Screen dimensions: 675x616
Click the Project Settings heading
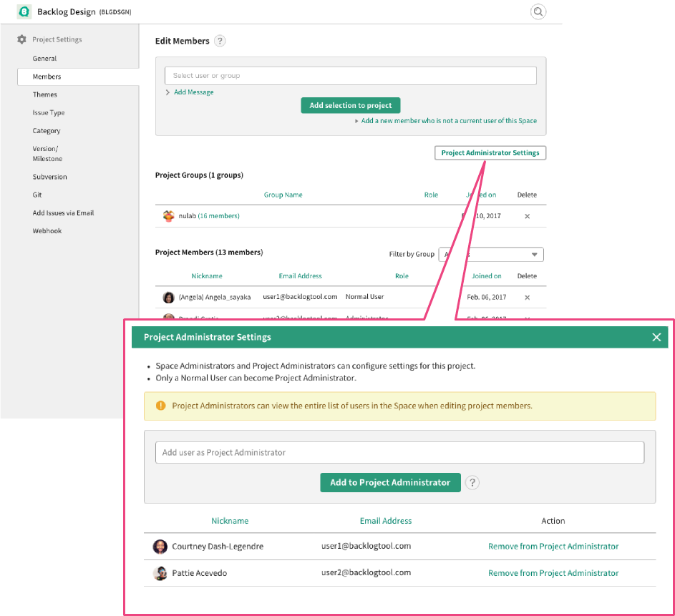pyautogui.click(x=57, y=39)
